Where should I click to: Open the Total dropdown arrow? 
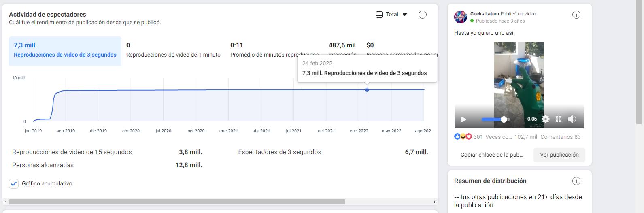pos(405,15)
